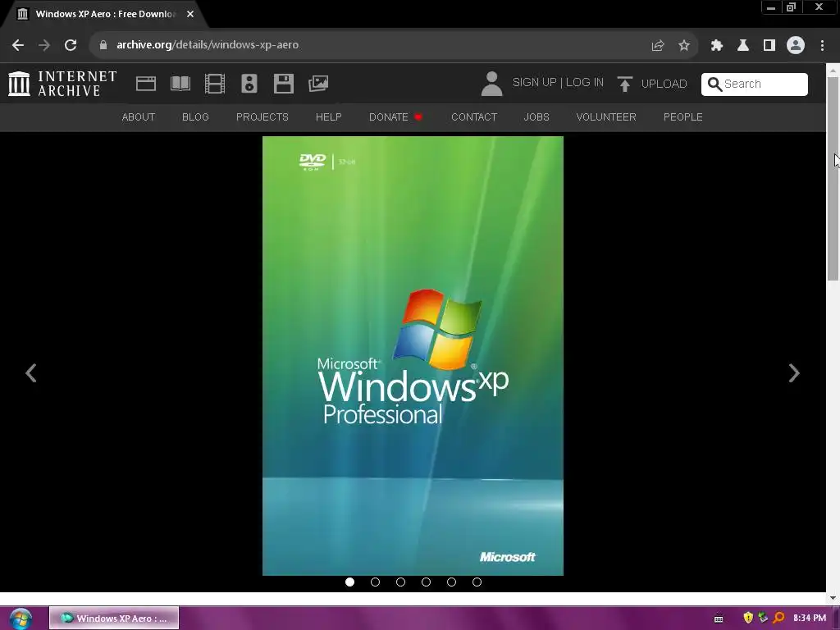Select the first carousel dot
The image size is (840, 630).
pyautogui.click(x=349, y=582)
